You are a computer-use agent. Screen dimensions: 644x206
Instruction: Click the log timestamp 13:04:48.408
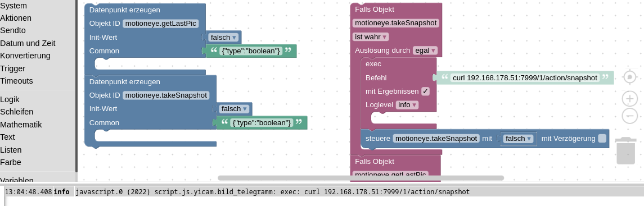28,191
